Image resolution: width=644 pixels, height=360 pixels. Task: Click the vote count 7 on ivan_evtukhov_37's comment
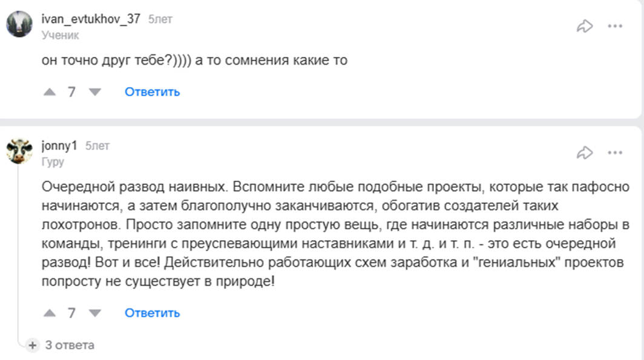(72, 92)
